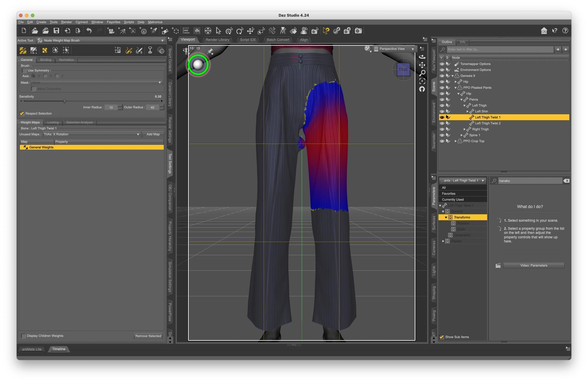Open the Render menu
Screen dimensions: 588x382
click(66, 22)
